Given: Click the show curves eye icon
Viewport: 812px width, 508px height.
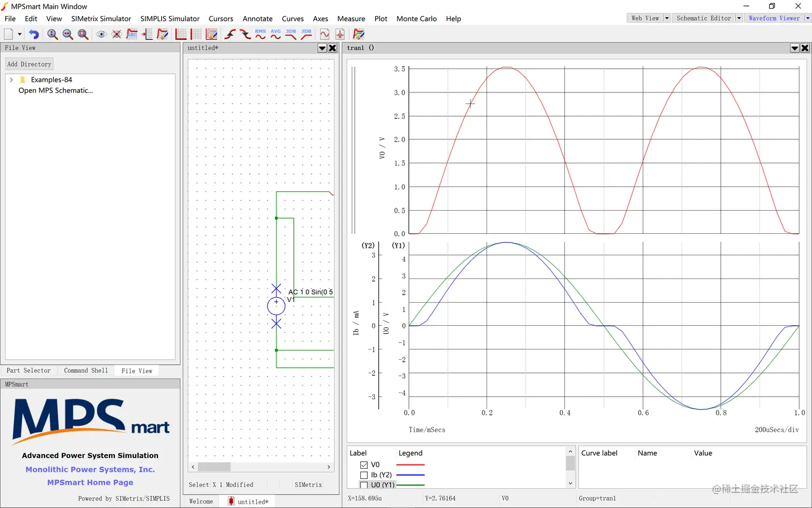Looking at the screenshot, I should [x=101, y=34].
